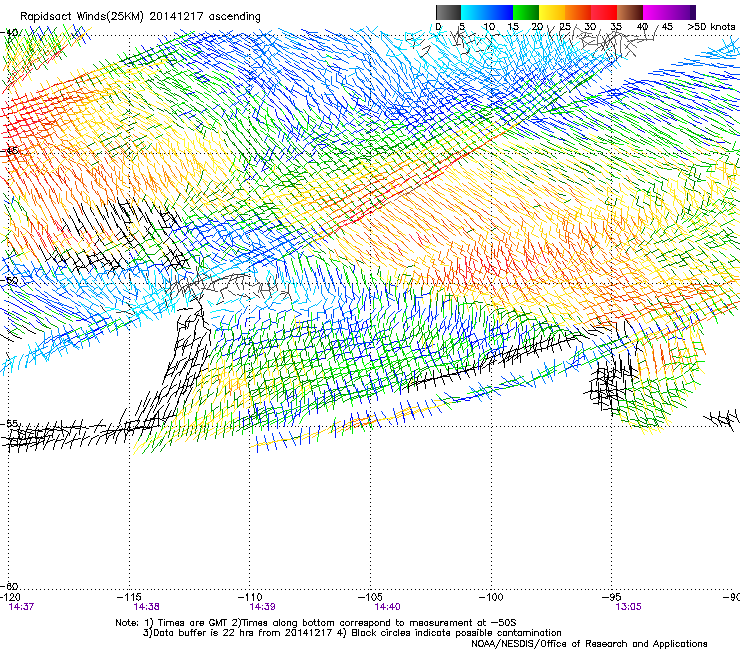
Task: Click the -95 longitude axis label
Action: 611,597
